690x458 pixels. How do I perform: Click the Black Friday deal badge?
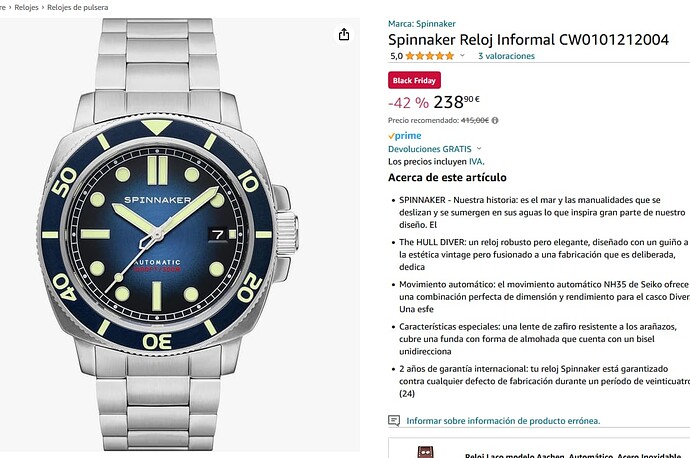coord(414,80)
